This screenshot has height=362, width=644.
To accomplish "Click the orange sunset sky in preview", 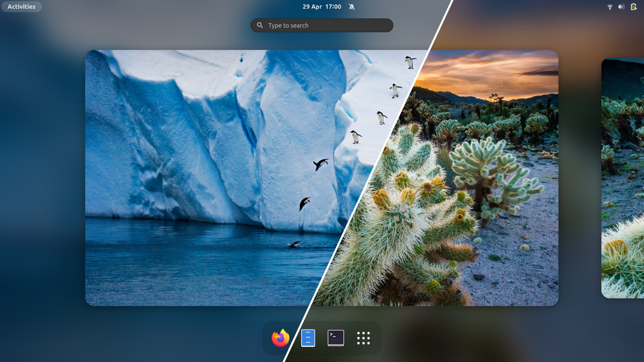I will click(491, 72).
